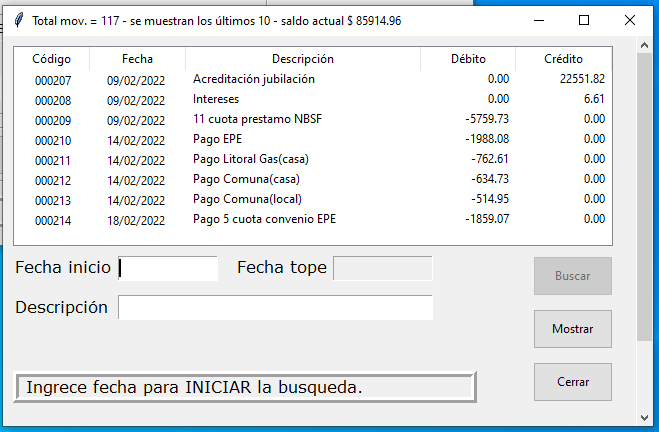The width and height of the screenshot is (659, 432).
Task: Click credit value 22551.82
Action: [582, 79]
